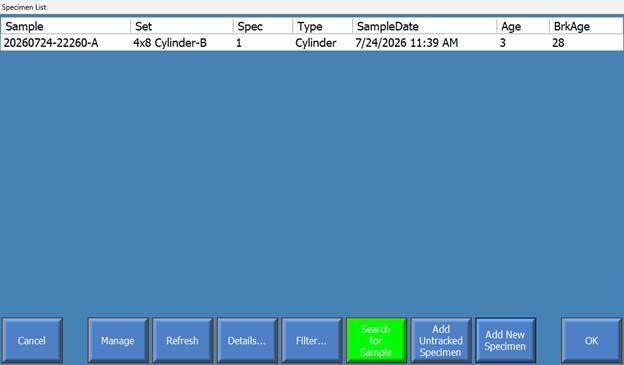Click the Cylinder type cell

point(316,43)
